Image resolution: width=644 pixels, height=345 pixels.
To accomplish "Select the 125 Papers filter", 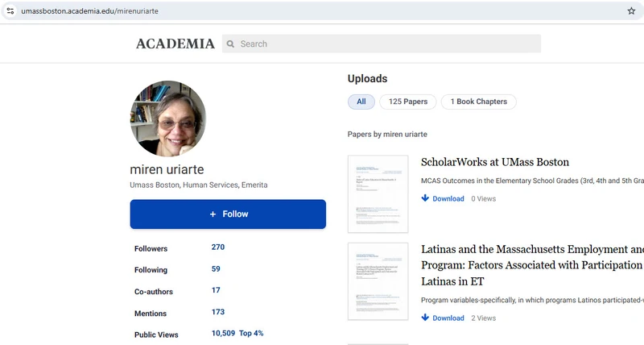I will pyautogui.click(x=408, y=102).
